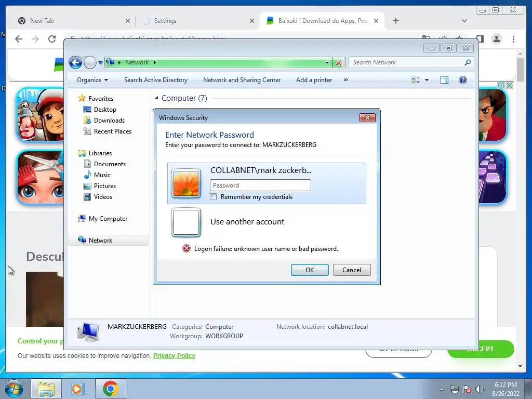Open the address bar history dropdown arrow
The width and height of the screenshot is (532, 399).
327,63
